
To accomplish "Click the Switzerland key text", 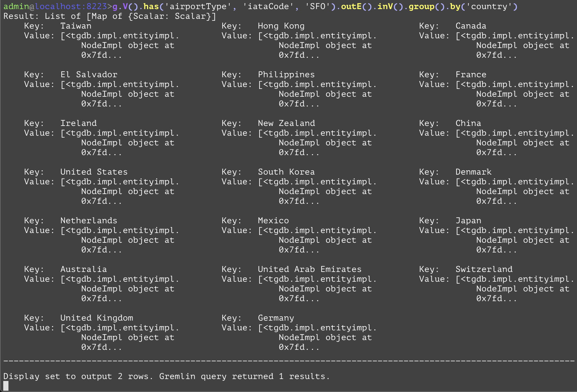I will point(484,269).
